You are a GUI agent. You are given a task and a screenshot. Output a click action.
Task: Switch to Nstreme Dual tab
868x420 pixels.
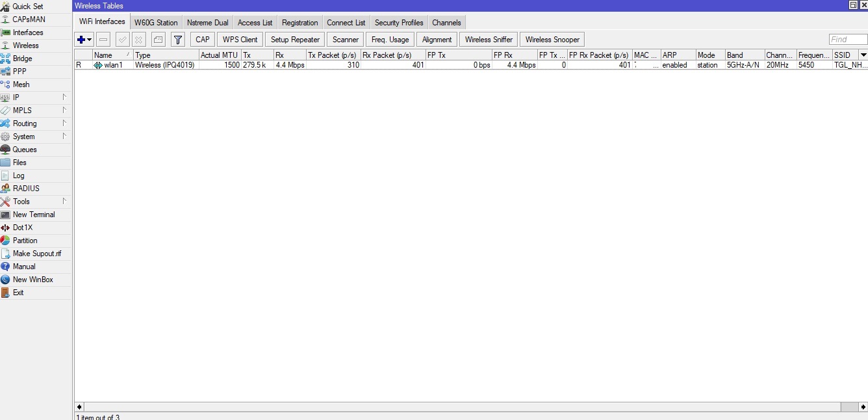207,23
